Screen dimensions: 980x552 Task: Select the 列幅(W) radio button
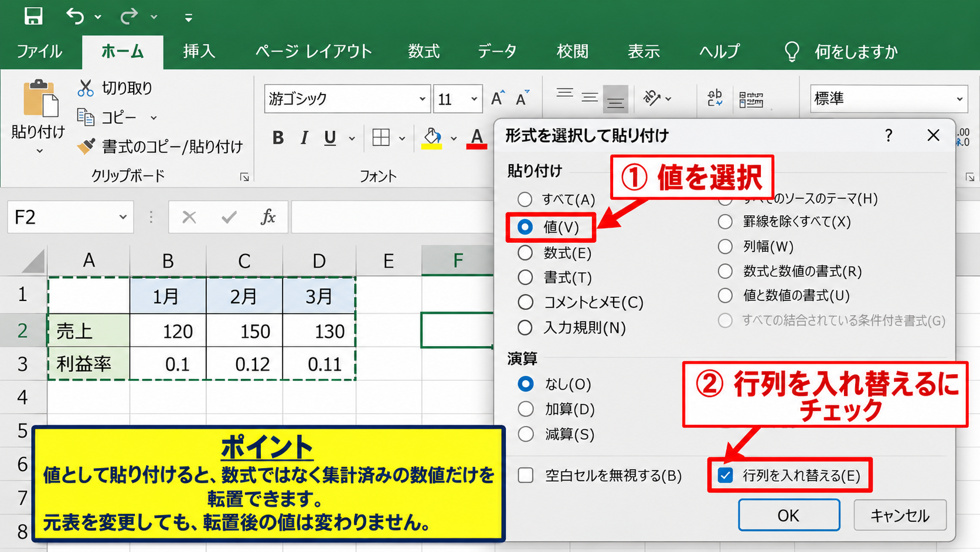[x=725, y=246]
